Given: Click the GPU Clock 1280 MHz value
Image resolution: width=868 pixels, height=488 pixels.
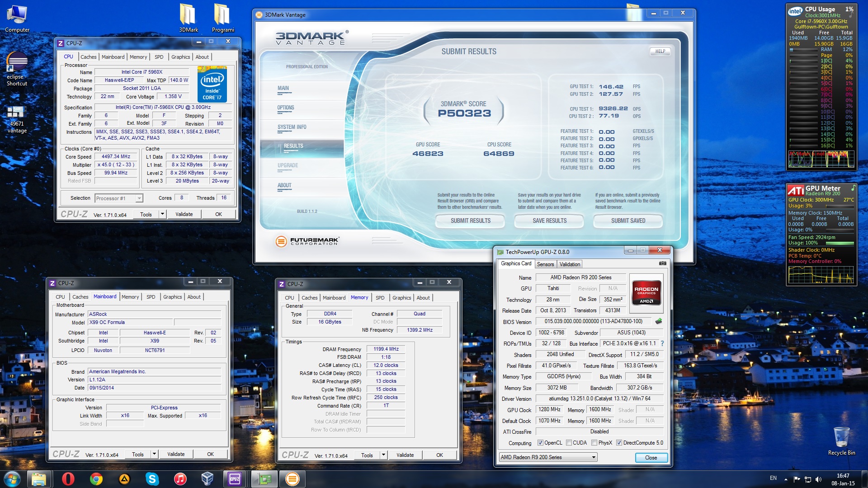Looking at the screenshot, I should click(x=549, y=409).
